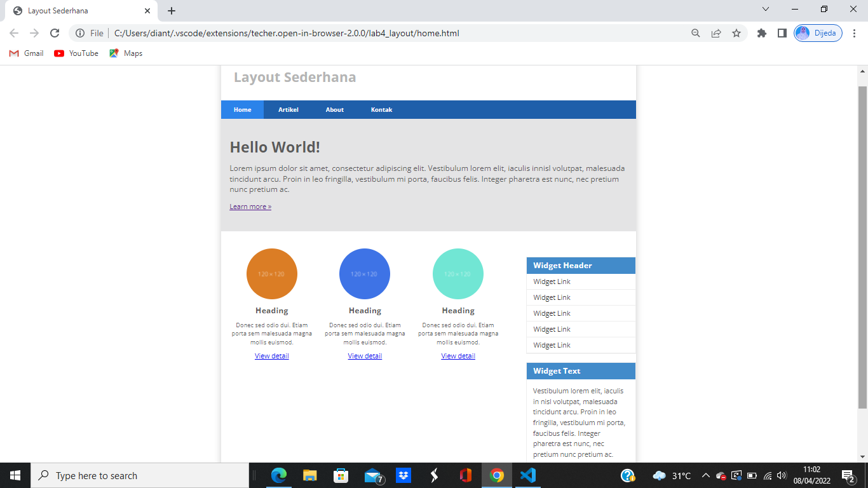Click the browser back navigation arrow
The image size is (868, 488).
click(13, 33)
